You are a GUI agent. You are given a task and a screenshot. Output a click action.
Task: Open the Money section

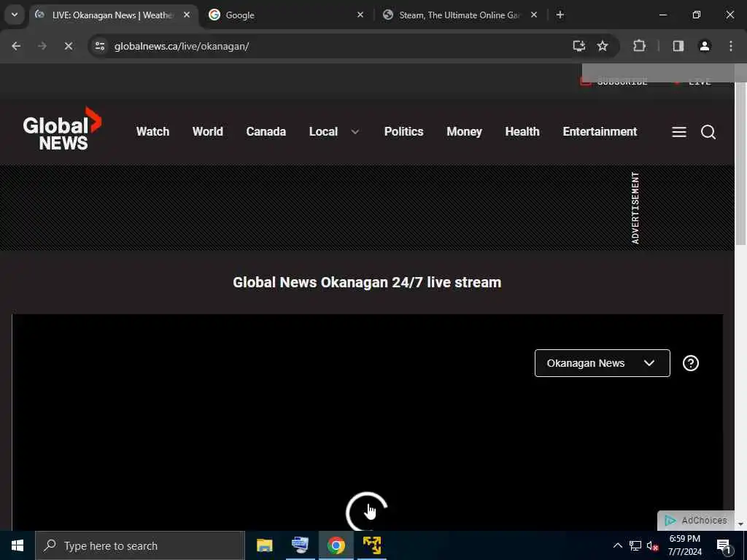tap(464, 131)
